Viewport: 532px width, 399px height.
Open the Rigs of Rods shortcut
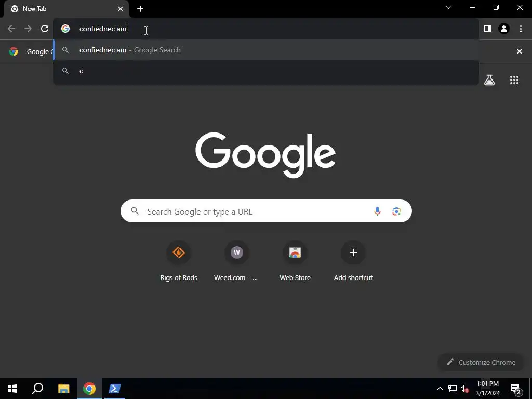click(x=179, y=261)
